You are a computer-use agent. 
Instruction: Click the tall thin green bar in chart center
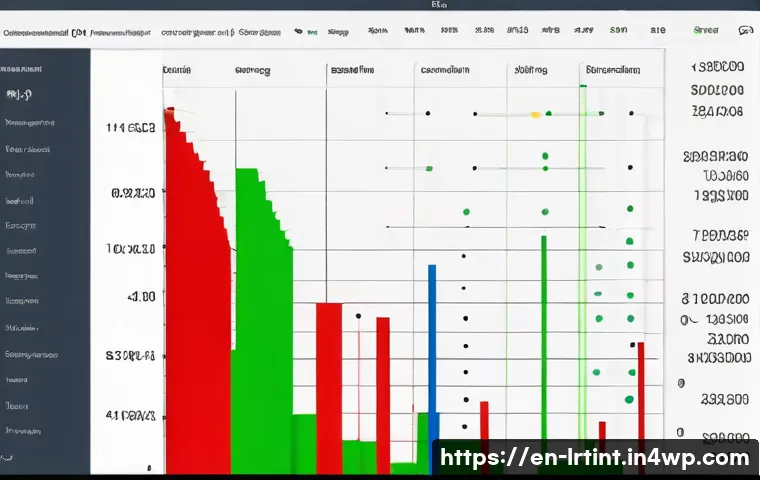[x=543, y=340]
